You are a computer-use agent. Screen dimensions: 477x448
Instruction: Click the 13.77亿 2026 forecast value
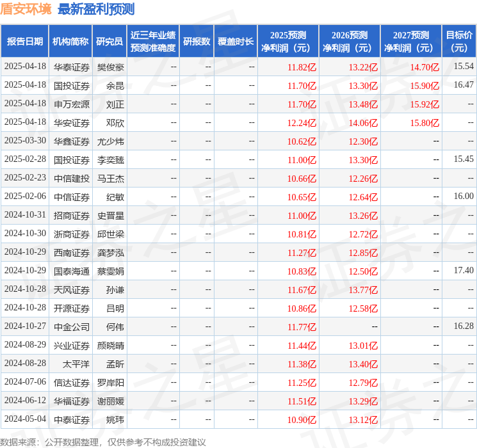click(x=363, y=290)
